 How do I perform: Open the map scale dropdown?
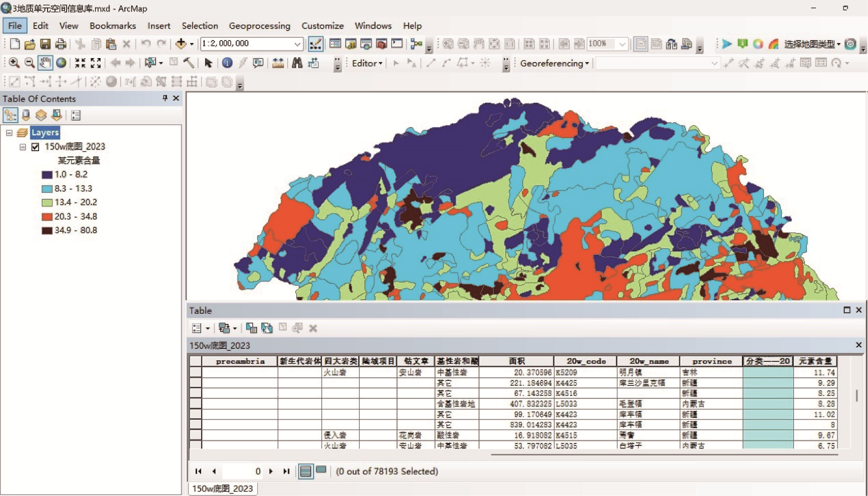point(297,44)
